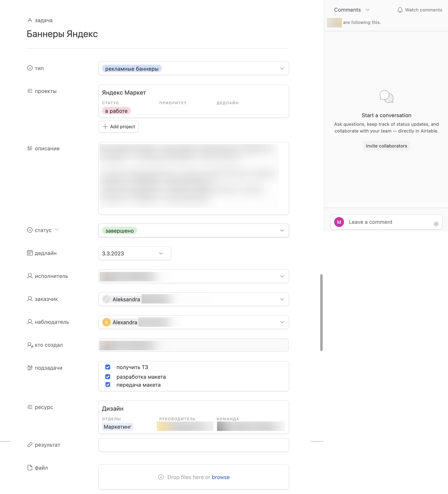Screen dimensions: 448x494
Task: Open the статус field label chevron menu
Action: click(x=57, y=230)
